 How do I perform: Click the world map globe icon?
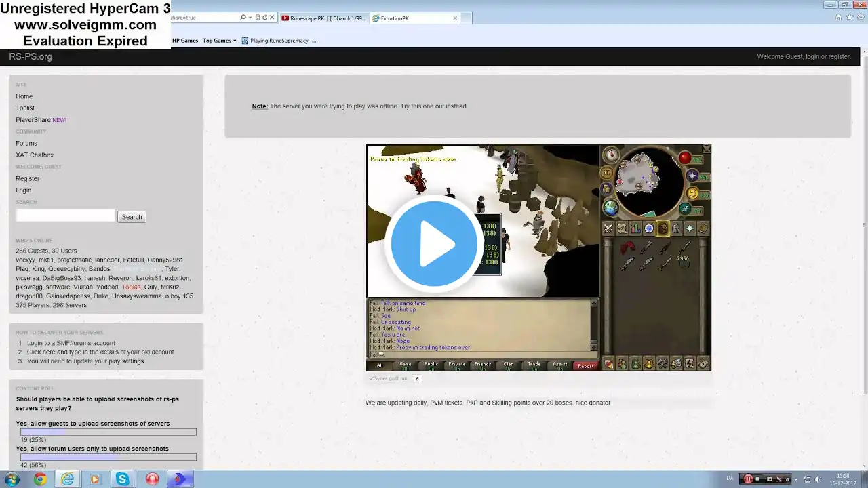tap(610, 207)
